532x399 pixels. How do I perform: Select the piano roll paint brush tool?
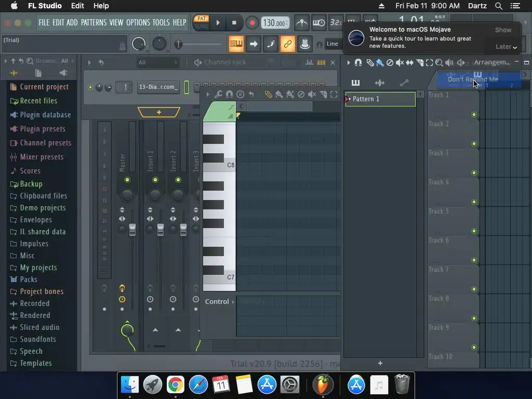(x=279, y=95)
